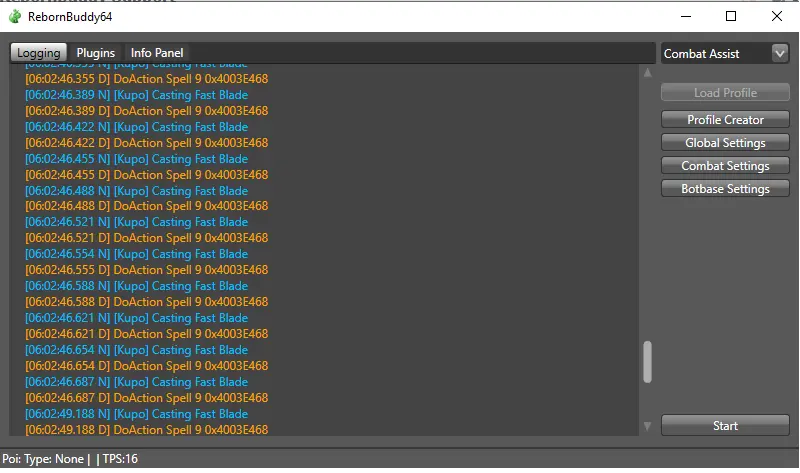The height and width of the screenshot is (473, 800).
Task: Select log line 06:02:46.555 D DoAction Spell
Action: click(146, 270)
